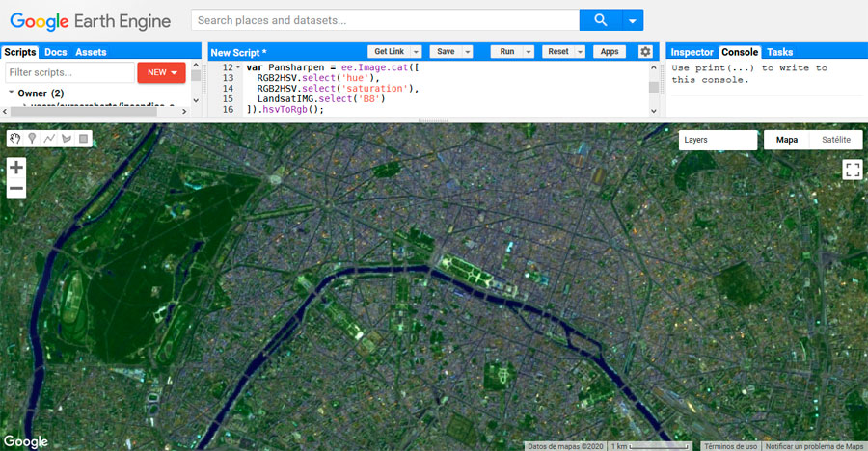Select the pan hand tool
Screen dimensions: 868x451
click(x=14, y=139)
